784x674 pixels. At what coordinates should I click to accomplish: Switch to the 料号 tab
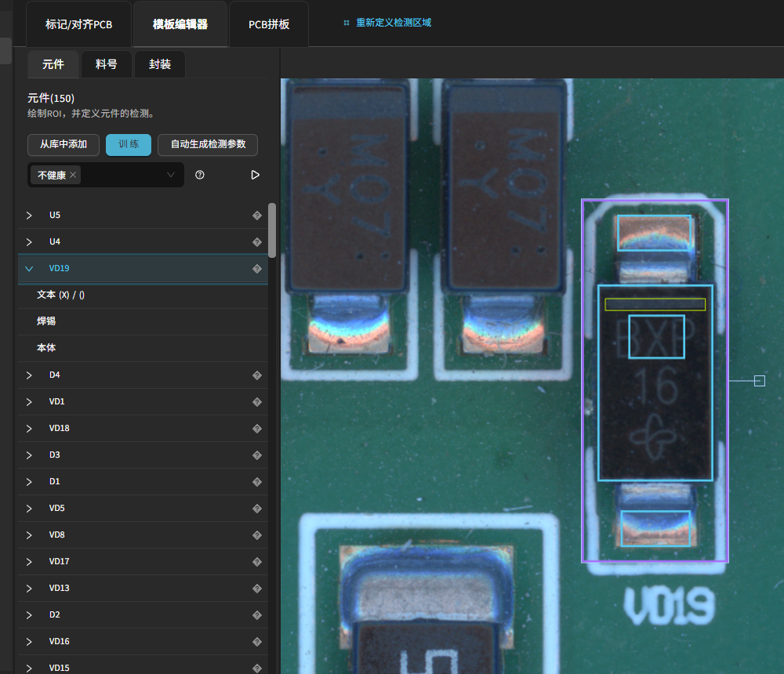107,64
